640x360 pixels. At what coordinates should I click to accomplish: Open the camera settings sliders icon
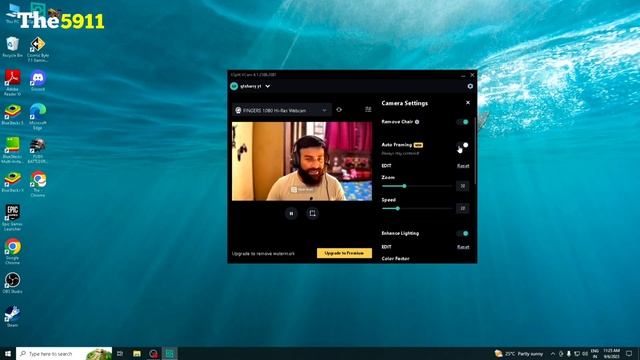coord(368,109)
